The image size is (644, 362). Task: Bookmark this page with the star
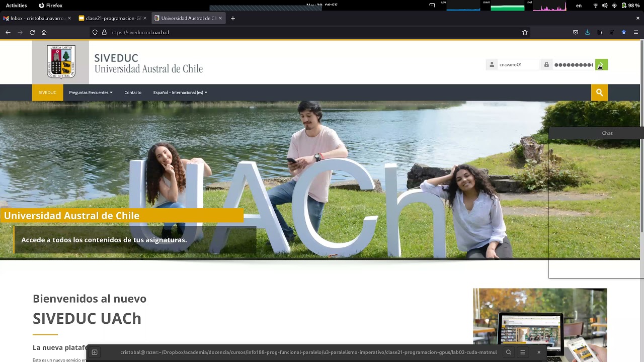(x=525, y=32)
